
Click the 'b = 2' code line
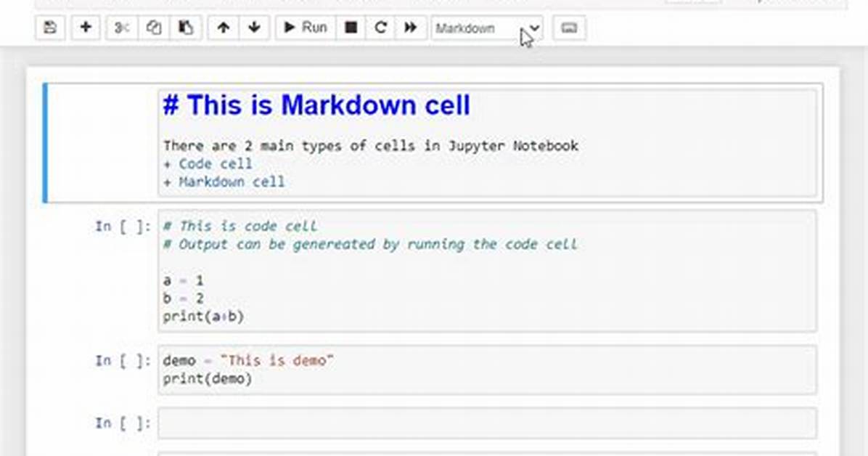pyautogui.click(x=183, y=298)
